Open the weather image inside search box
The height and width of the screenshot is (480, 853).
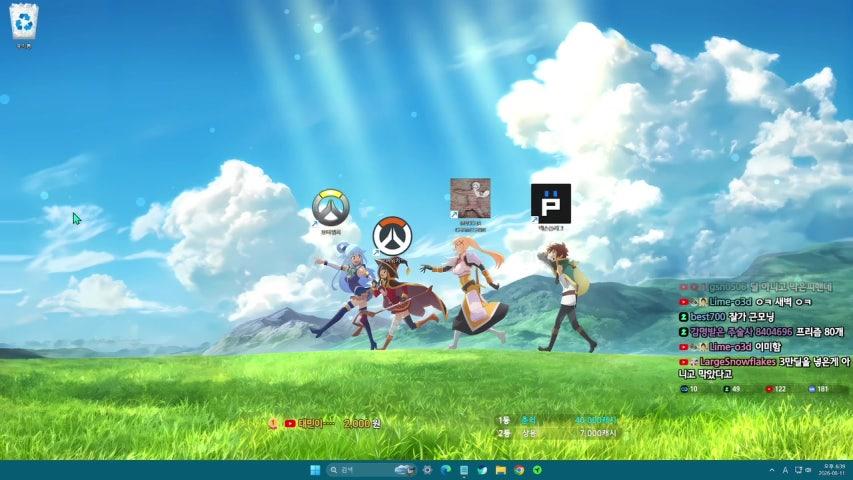click(x=405, y=470)
